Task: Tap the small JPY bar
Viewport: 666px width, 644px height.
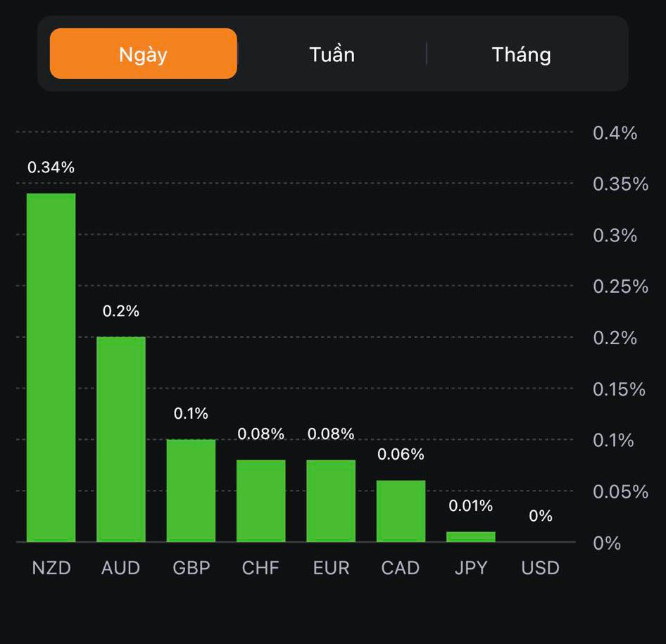Action: coord(471,536)
